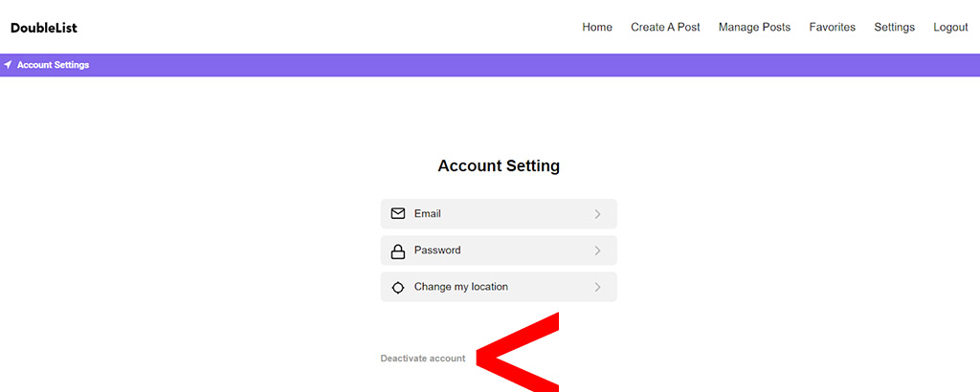Open Settings in the top navigation
This screenshot has height=392, width=980.
click(x=894, y=28)
